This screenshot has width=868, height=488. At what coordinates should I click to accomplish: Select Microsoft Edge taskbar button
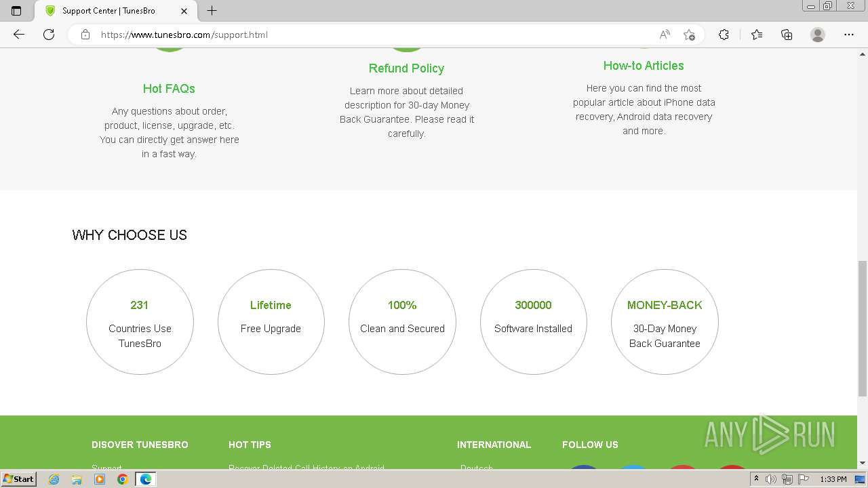coord(145,479)
